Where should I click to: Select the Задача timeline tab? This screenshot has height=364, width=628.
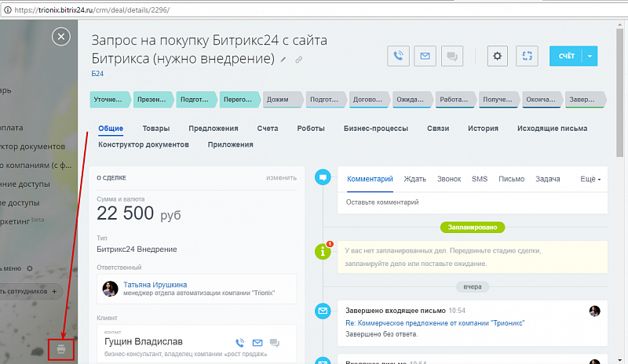[x=547, y=179]
